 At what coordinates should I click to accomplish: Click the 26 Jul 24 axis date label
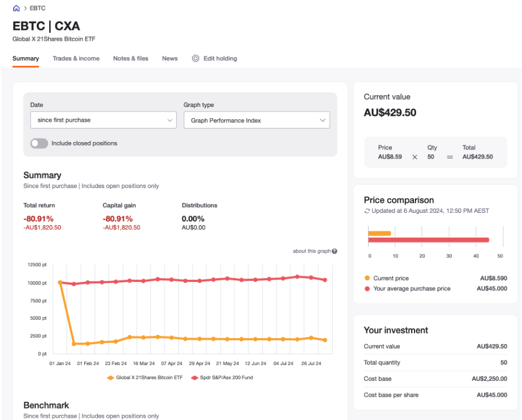pyautogui.click(x=311, y=363)
